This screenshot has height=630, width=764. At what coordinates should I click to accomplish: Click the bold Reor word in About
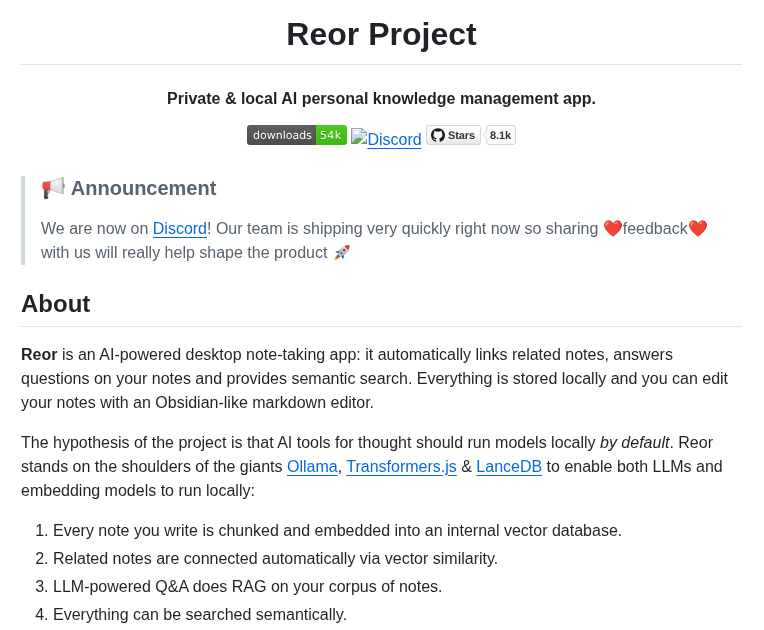click(x=39, y=354)
